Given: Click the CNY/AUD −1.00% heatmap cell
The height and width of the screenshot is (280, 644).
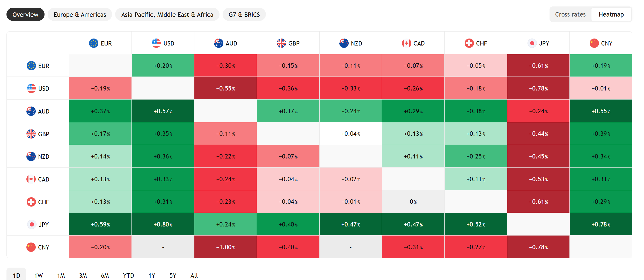Looking at the screenshot, I should [x=225, y=247].
